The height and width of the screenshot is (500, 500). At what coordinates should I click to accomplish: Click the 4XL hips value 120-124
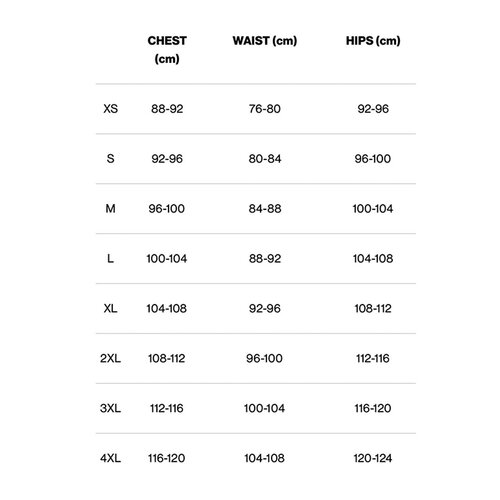[373, 458]
